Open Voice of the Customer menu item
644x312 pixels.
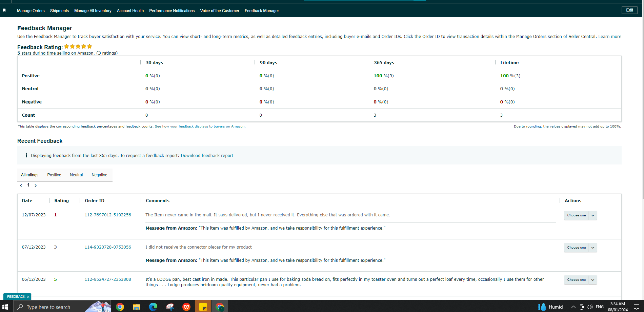pyautogui.click(x=220, y=11)
